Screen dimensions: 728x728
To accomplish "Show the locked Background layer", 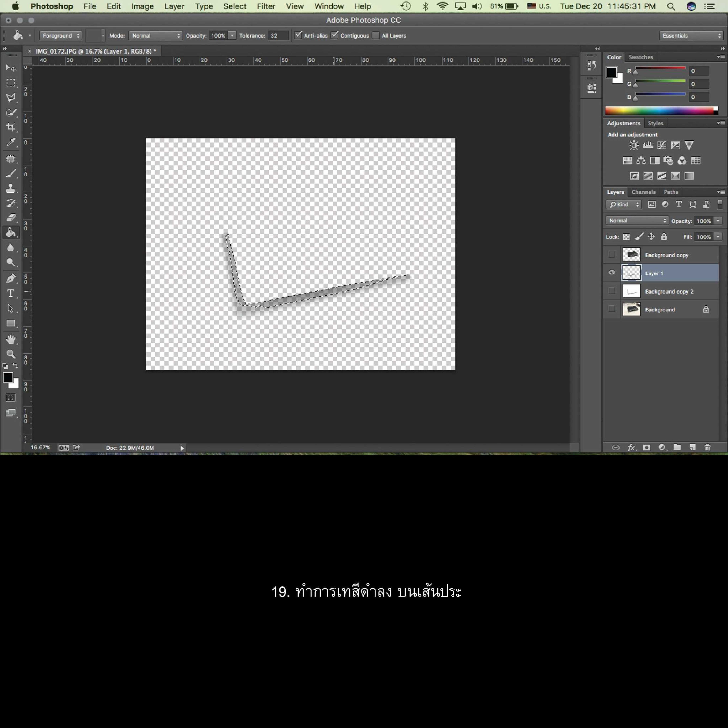I will (x=612, y=309).
